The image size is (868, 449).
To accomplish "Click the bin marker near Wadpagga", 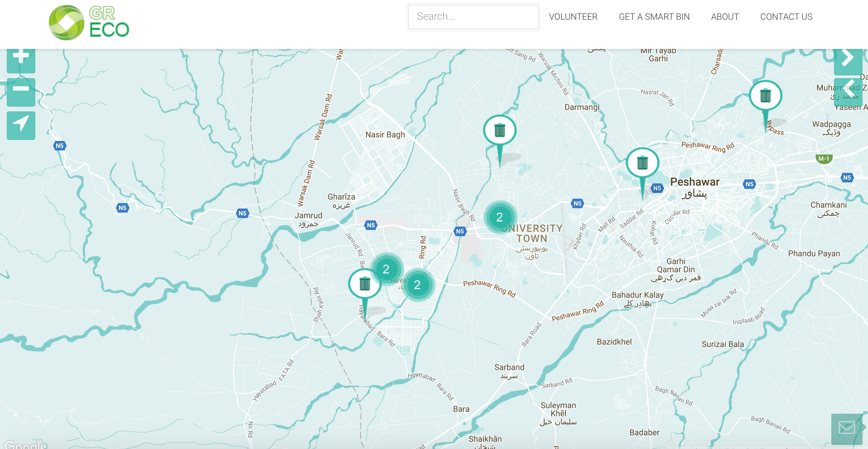I will (x=765, y=96).
